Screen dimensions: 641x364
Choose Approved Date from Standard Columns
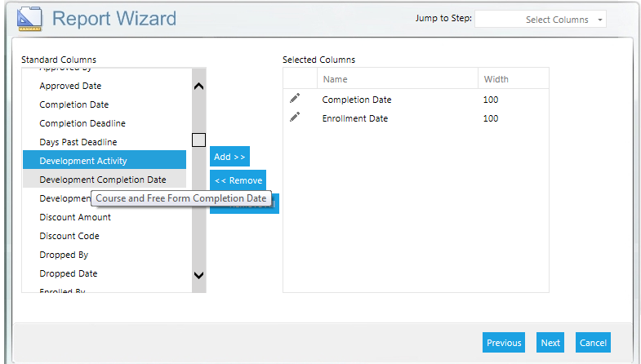pos(70,86)
